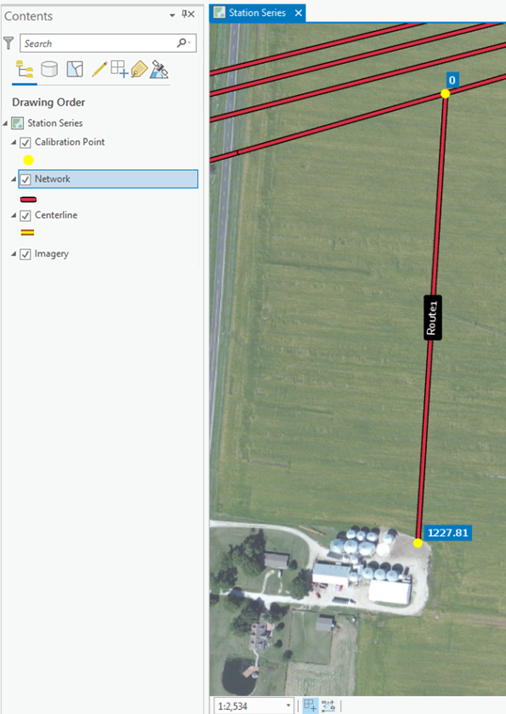
Task: Toggle the Centerline layer checkbox
Action: click(26, 215)
